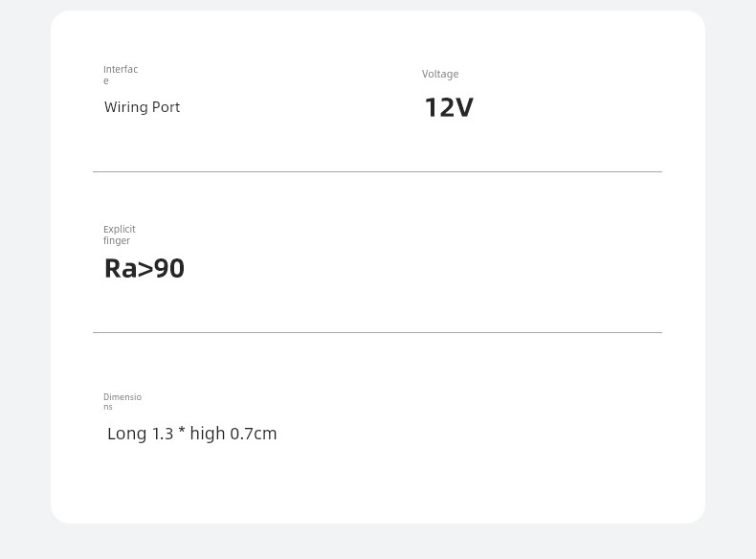Click the word "Port" in the interface value
The height and width of the screenshot is (559, 756).
[x=166, y=107]
